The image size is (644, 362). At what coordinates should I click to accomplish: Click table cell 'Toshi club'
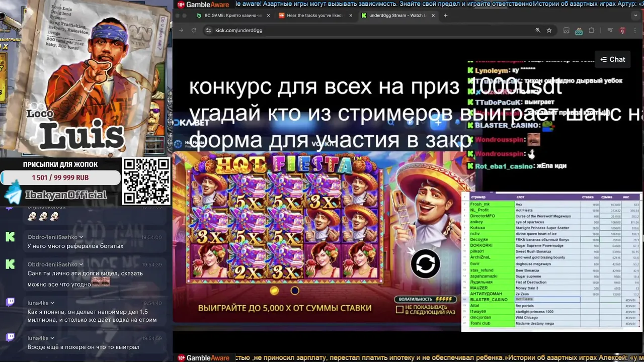(491, 323)
